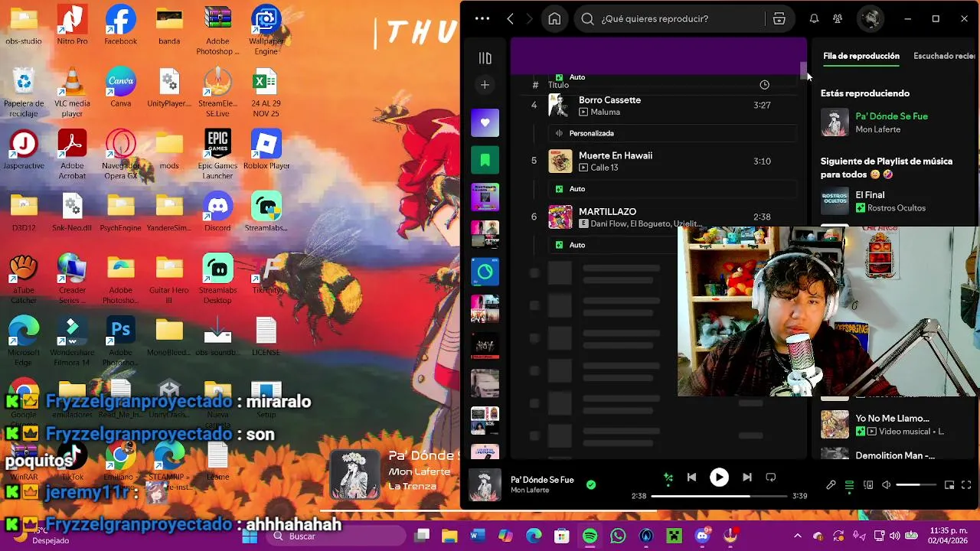Expand 'Your Library' sidebar icon

(485, 58)
